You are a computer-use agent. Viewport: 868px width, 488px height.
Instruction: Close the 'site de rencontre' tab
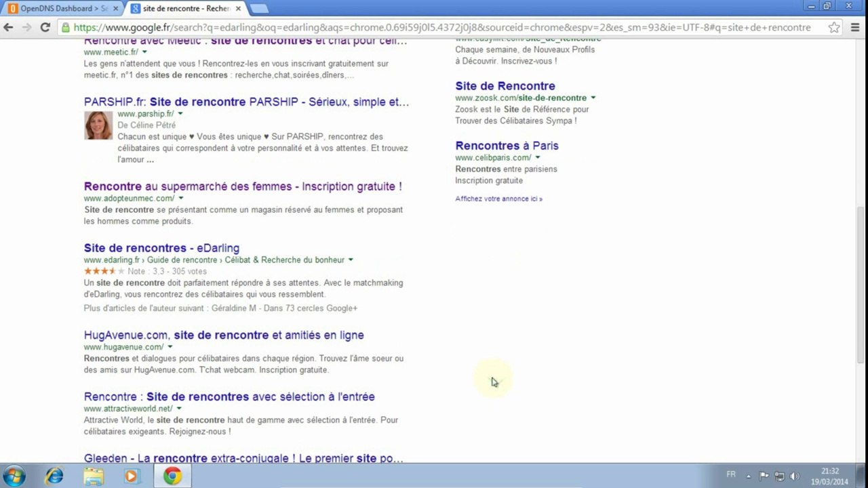tap(238, 9)
